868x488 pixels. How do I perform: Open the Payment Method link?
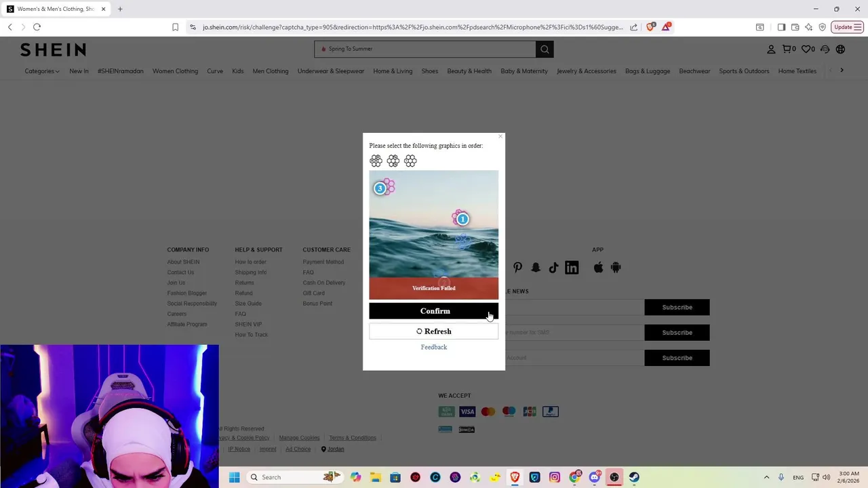[x=323, y=262]
